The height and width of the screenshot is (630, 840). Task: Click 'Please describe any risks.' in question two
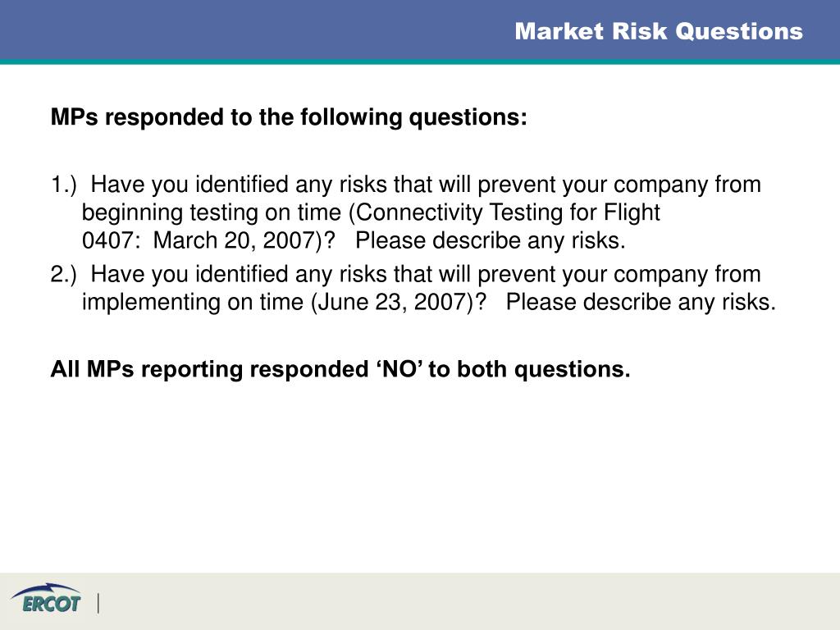tap(641, 302)
